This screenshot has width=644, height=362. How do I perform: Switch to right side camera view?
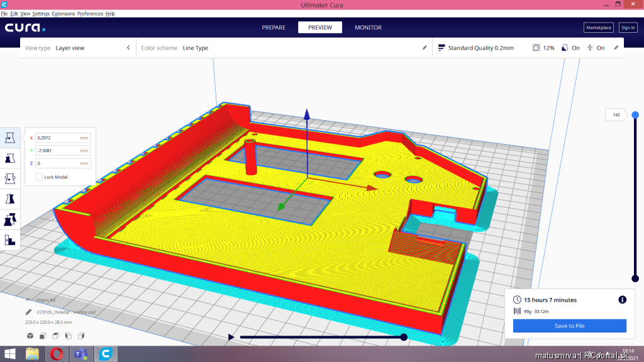tap(81, 336)
